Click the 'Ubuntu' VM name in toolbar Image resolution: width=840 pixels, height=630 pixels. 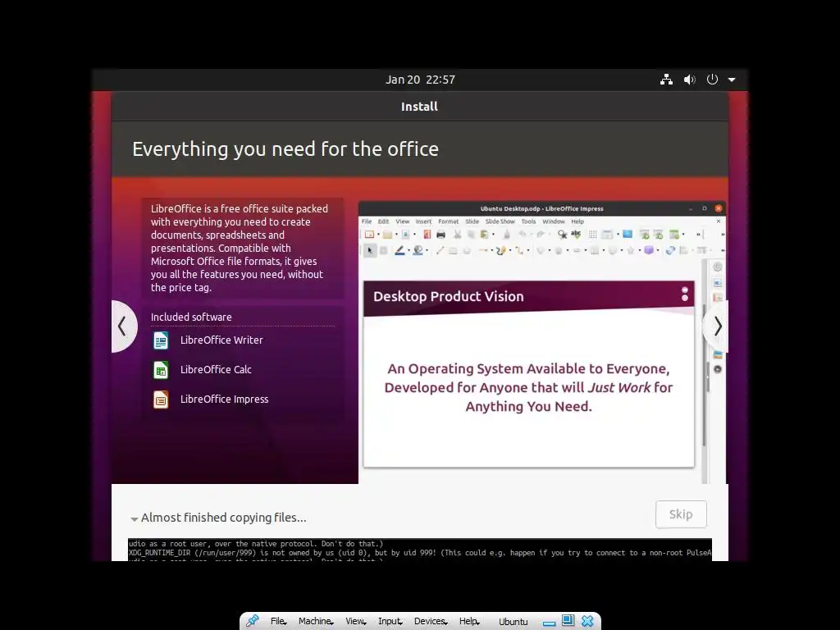pyautogui.click(x=514, y=622)
